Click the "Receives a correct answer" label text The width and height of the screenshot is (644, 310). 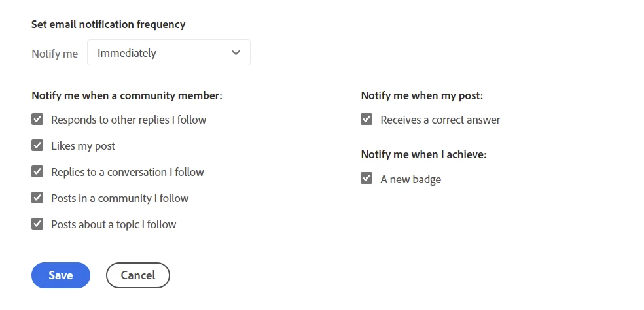(x=440, y=120)
